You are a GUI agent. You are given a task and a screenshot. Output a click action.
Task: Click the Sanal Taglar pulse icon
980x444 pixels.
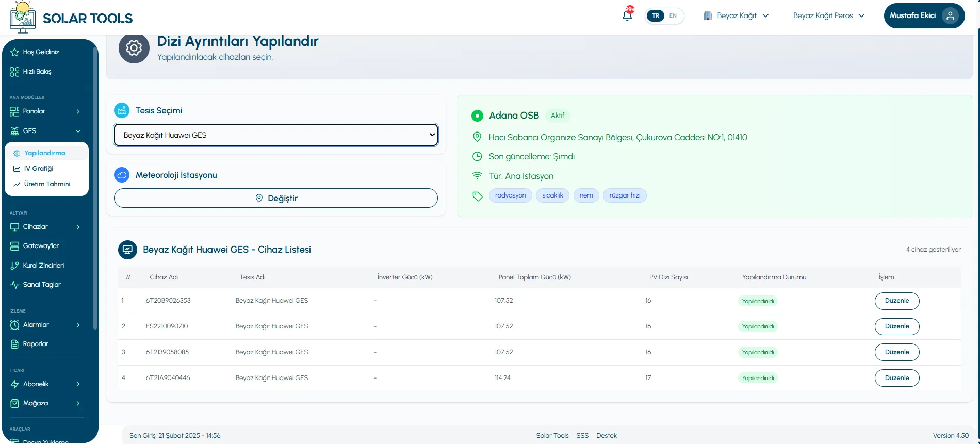(x=14, y=285)
